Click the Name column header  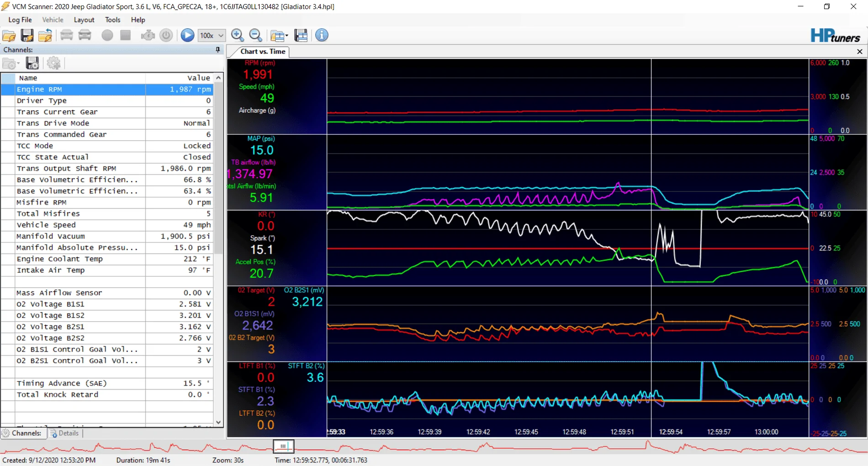coord(80,78)
